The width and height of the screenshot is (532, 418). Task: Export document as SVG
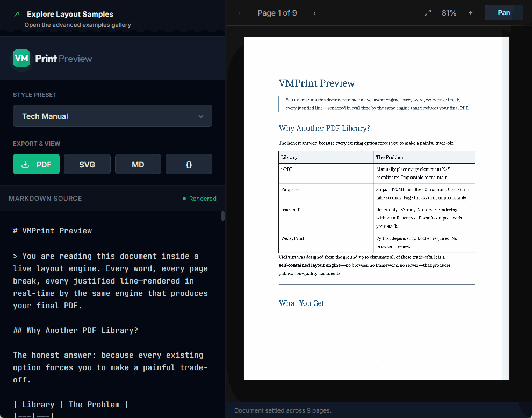tap(87, 165)
